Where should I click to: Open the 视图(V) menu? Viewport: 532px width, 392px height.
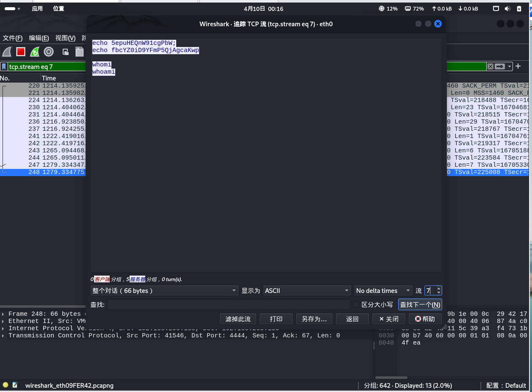[x=65, y=38]
